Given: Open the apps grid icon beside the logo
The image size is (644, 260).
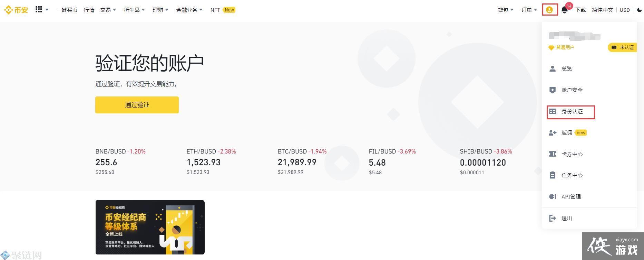Looking at the screenshot, I should 39,9.
